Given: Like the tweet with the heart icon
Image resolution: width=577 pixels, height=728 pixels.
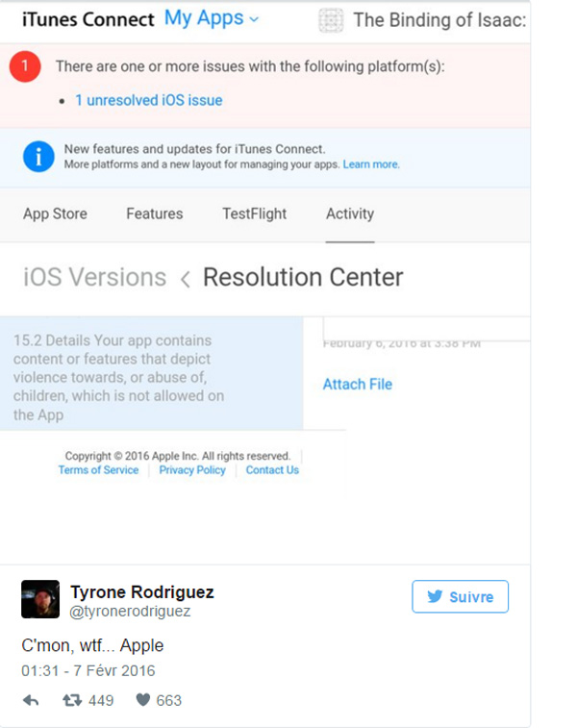Looking at the screenshot, I should [x=143, y=700].
